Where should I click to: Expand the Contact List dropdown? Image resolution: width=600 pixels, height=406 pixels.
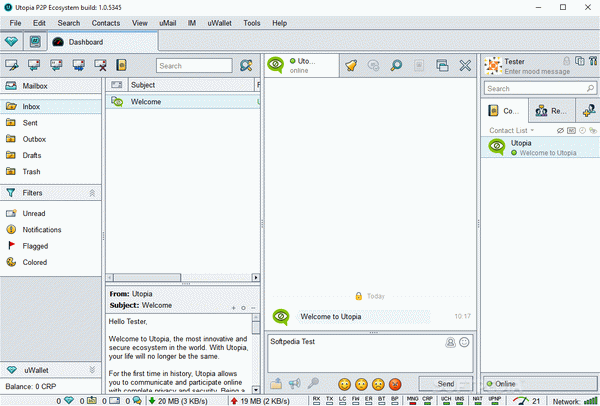pyautogui.click(x=511, y=130)
